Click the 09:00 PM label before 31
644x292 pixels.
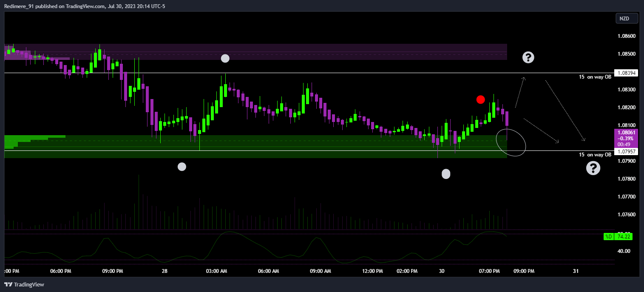click(x=523, y=271)
